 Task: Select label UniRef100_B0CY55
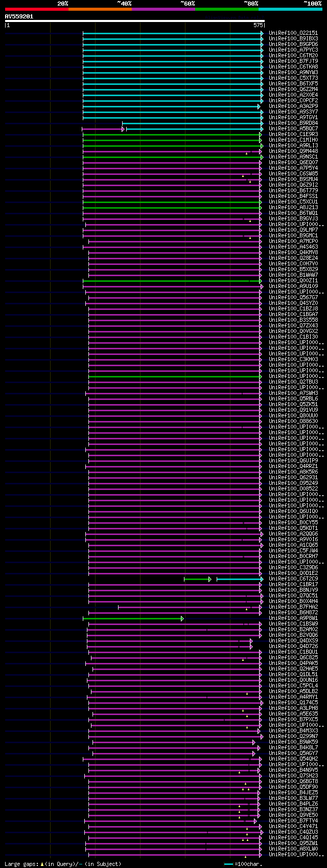click(x=293, y=522)
